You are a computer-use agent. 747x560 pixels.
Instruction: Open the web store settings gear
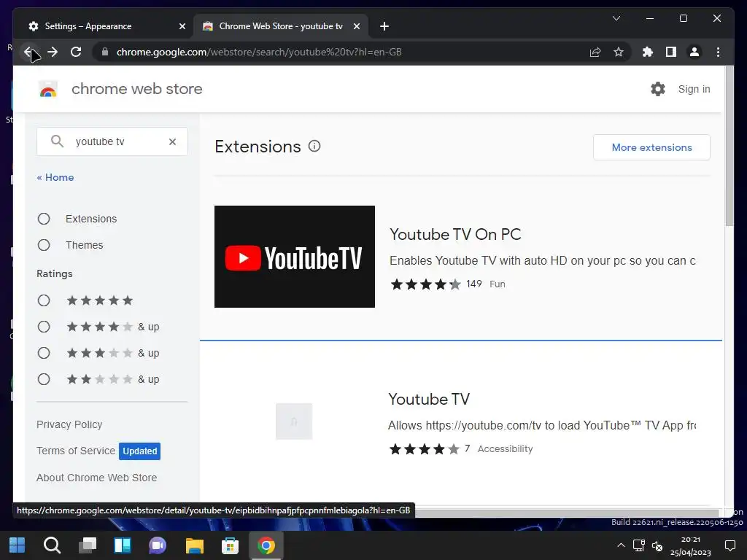pyautogui.click(x=658, y=89)
